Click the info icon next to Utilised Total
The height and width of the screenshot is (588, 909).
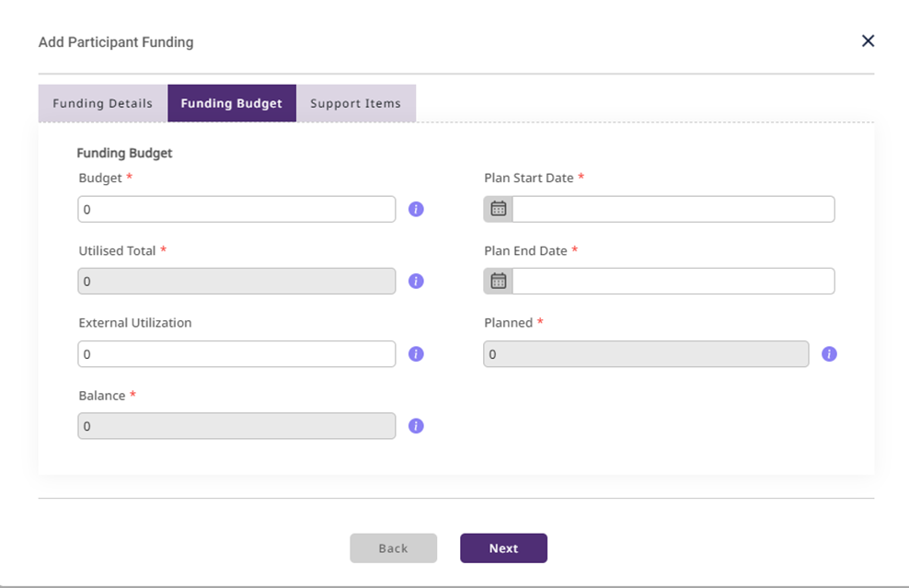click(416, 282)
